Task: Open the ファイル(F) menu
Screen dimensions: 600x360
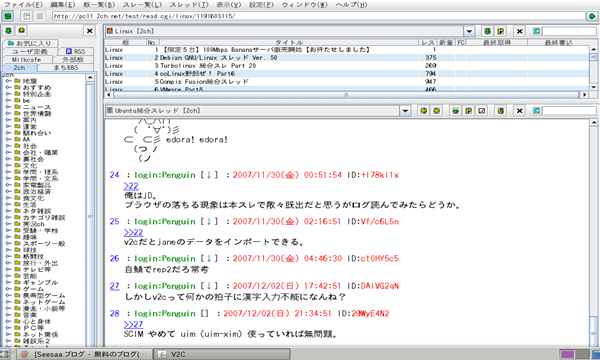Action: point(23,5)
